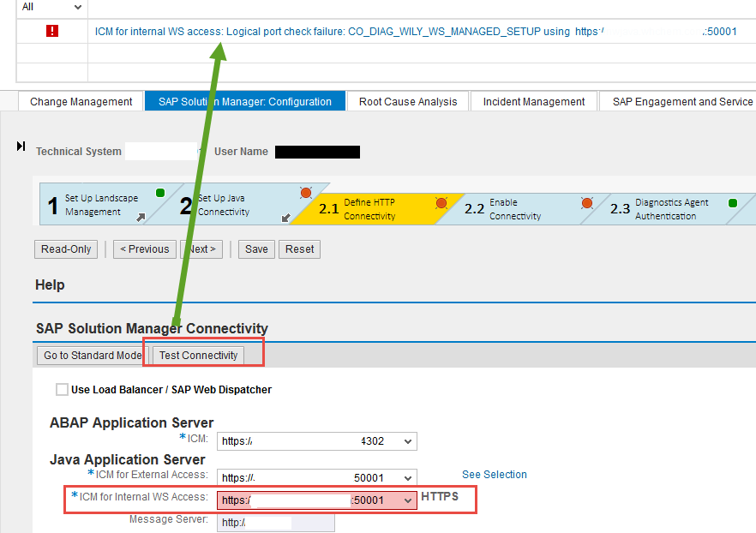The width and height of the screenshot is (756, 533).
Task: Enable Use Load Balancer / SAP Web Dispatcher
Action: pos(62,389)
